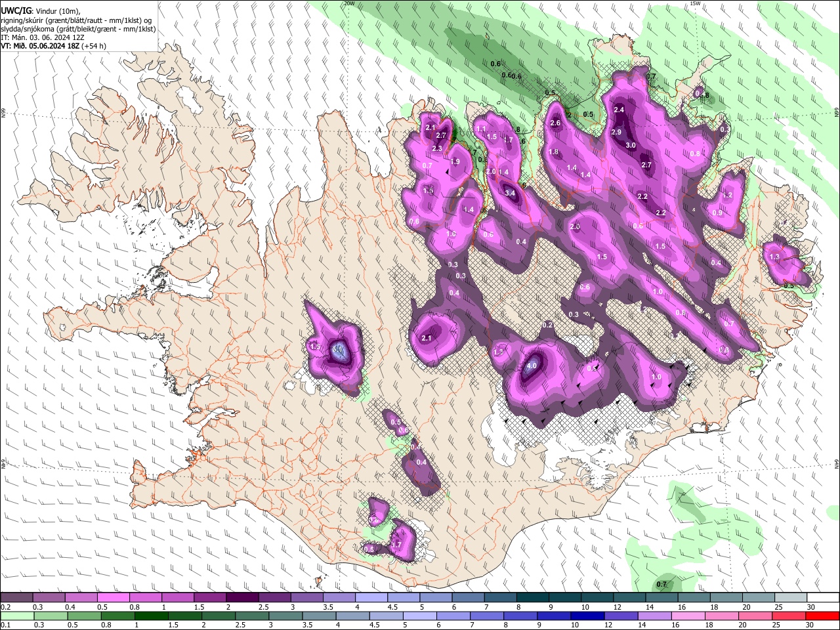Select the lavender swatch at 4 in snow legend
The width and height of the screenshot is (840, 630).
coord(371,597)
